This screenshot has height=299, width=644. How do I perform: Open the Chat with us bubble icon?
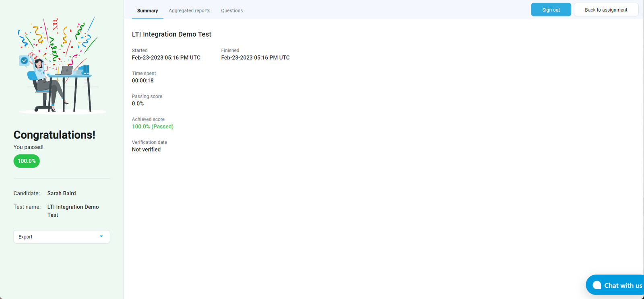(597, 285)
